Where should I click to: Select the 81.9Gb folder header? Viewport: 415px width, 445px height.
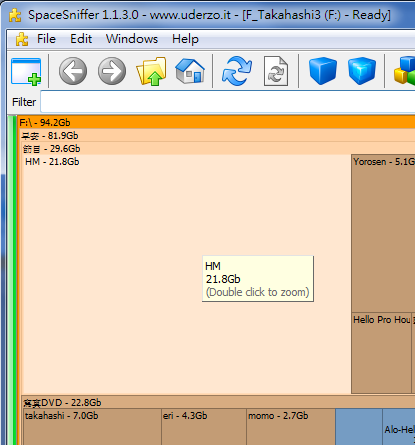click(218, 136)
